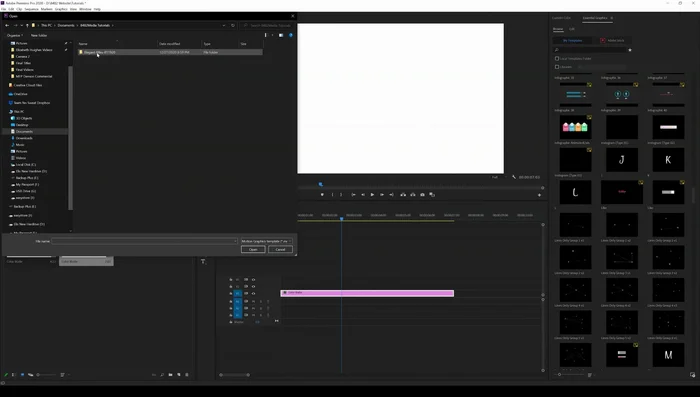Go up one folder level in Open dialog
700x397 pixels.
tap(27, 25)
